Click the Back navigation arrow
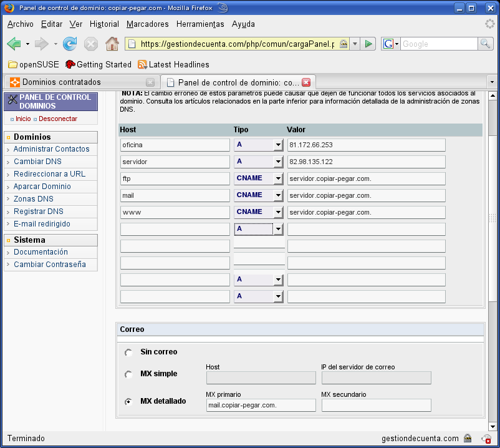 click(x=14, y=44)
